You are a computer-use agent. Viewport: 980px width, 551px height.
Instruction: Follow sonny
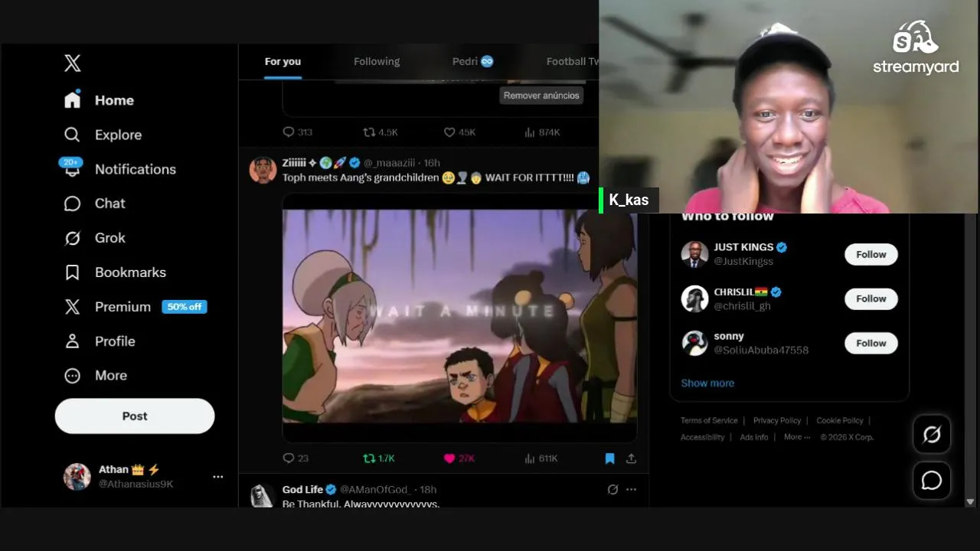(x=871, y=344)
